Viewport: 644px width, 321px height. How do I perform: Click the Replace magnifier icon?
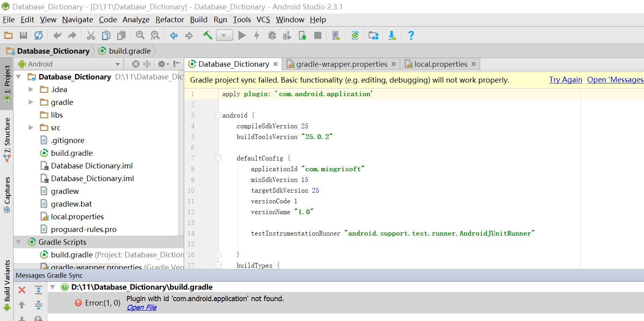[x=155, y=35]
